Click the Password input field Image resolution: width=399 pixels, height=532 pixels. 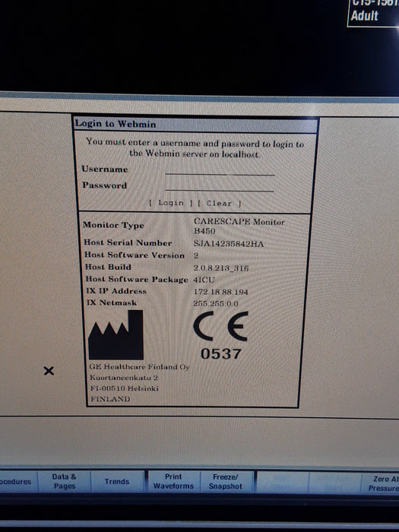(x=220, y=186)
